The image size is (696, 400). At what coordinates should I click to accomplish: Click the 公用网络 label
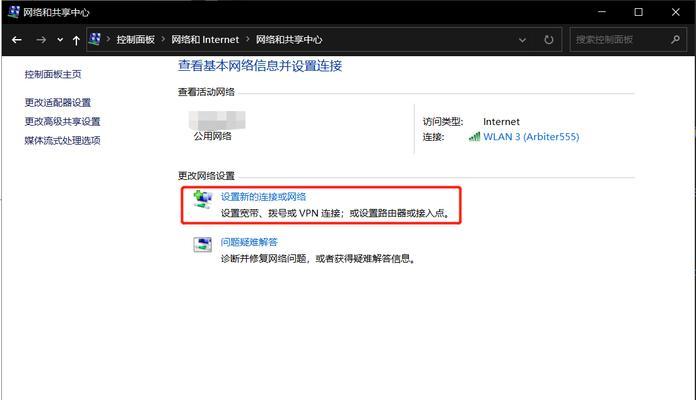(x=212, y=136)
